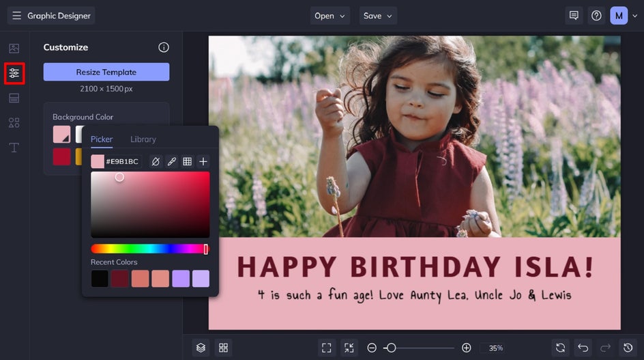644x360 pixels.
Task: Select the dark red background color swatch
Action: pyautogui.click(x=61, y=156)
